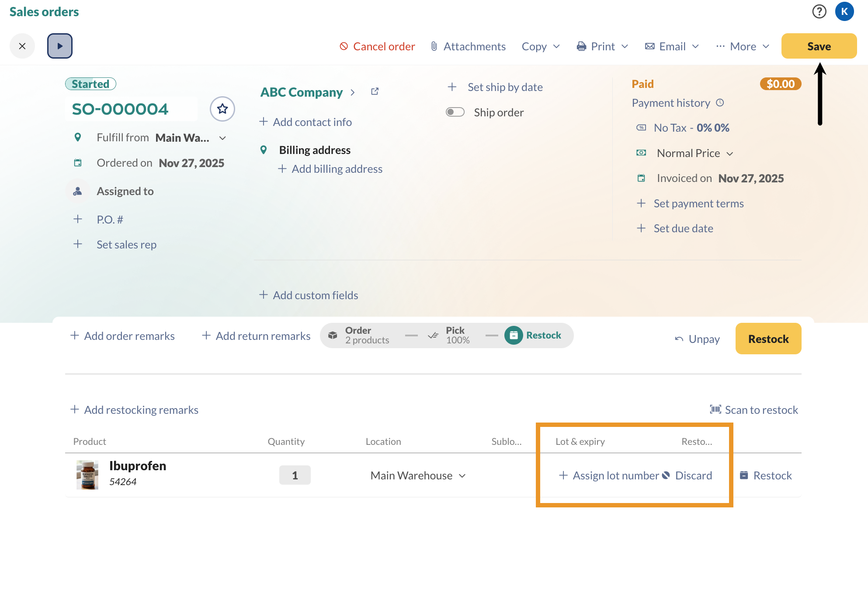Open the More menu
868x615 pixels.
743,46
